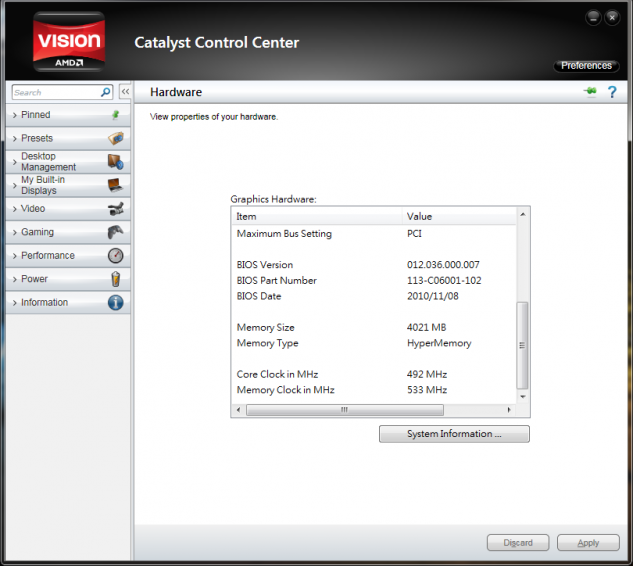Click the System Information button
Screen dimensions: 640x566
coord(454,434)
